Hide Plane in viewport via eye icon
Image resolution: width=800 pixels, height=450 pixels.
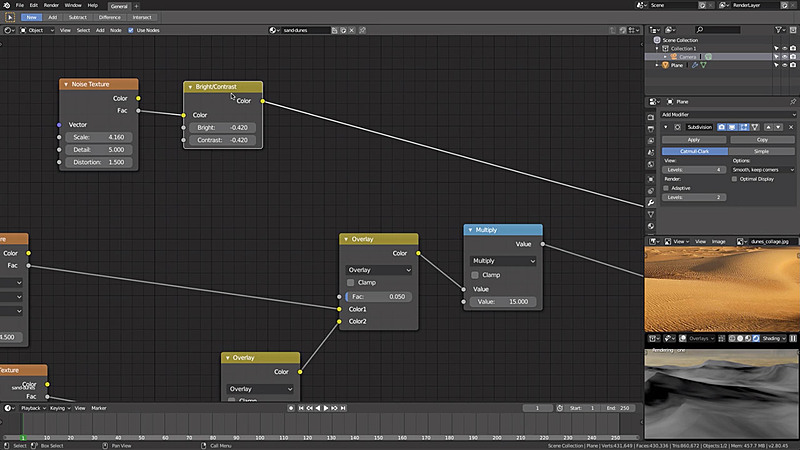click(785, 65)
